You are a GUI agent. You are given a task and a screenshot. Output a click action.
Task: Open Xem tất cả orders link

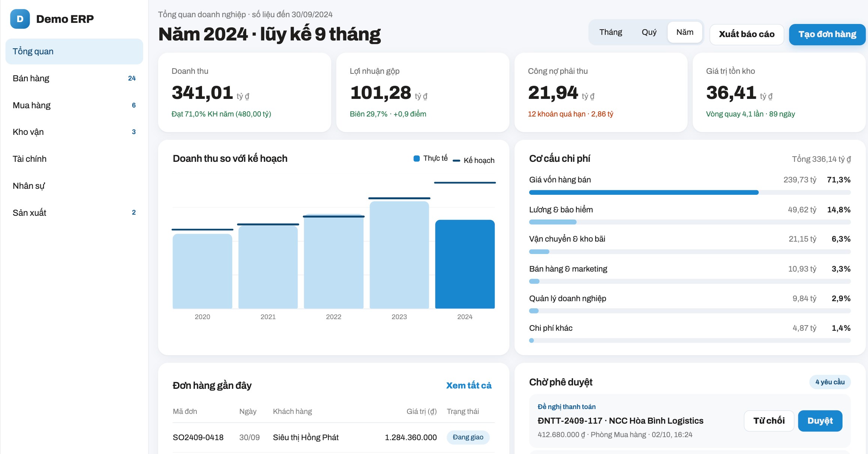click(468, 385)
